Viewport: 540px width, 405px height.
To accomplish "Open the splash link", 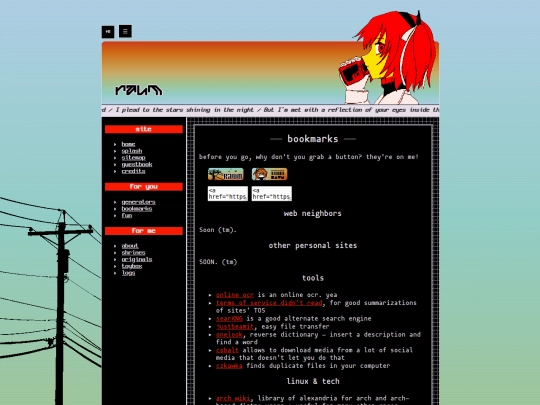I will click(x=132, y=151).
